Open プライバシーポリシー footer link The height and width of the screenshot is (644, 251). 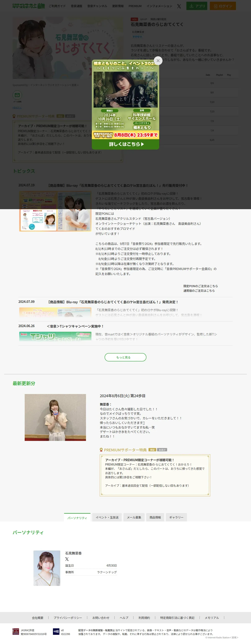click(68, 618)
